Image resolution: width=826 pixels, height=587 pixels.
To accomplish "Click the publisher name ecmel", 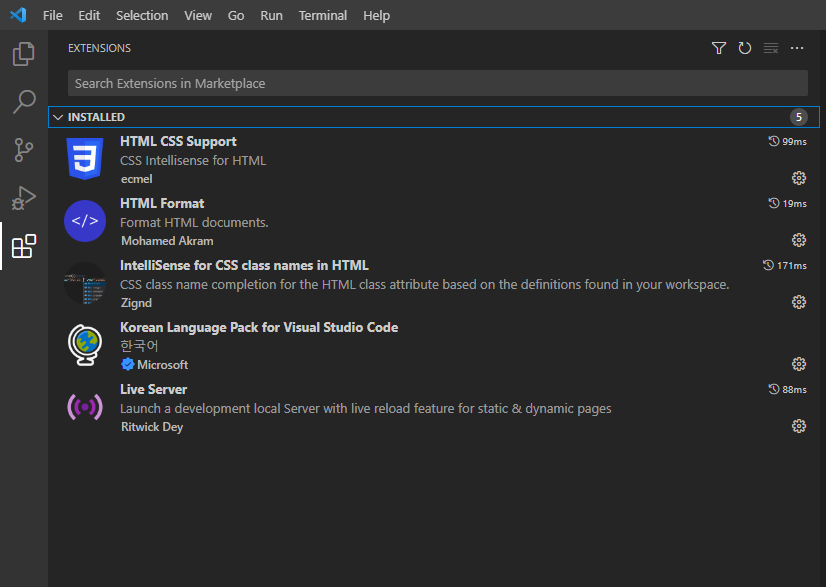I will click(136, 179).
